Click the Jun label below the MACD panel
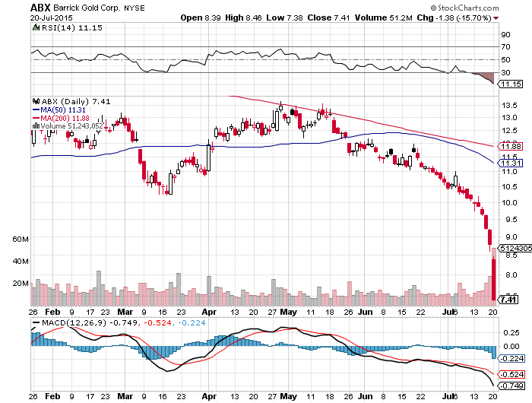532x403 pixels. 365,397
